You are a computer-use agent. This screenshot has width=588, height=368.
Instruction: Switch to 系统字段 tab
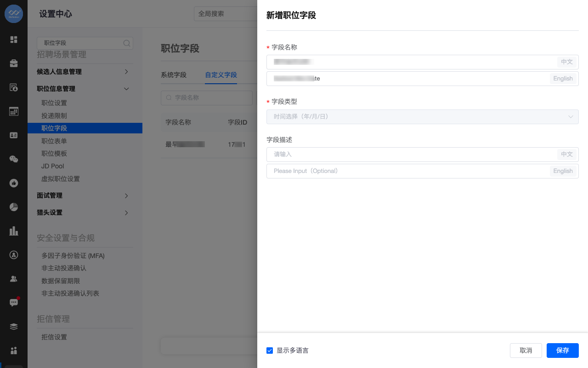point(174,75)
